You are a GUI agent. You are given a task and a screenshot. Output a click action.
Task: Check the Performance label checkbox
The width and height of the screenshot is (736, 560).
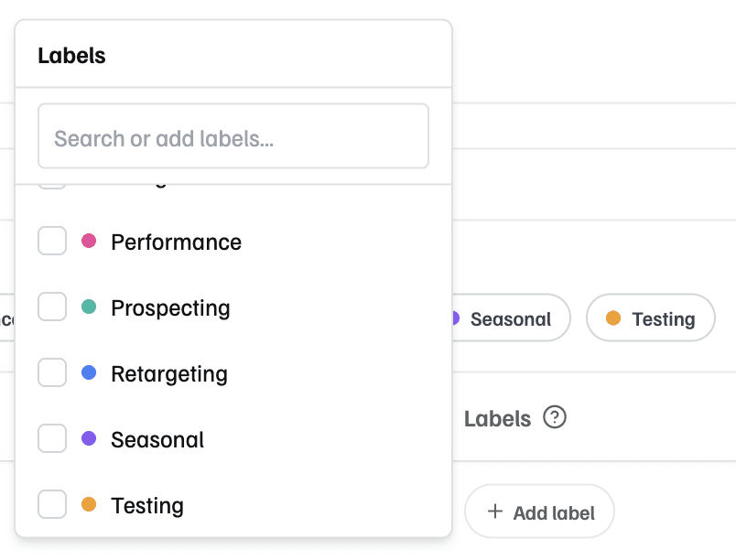tap(52, 242)
